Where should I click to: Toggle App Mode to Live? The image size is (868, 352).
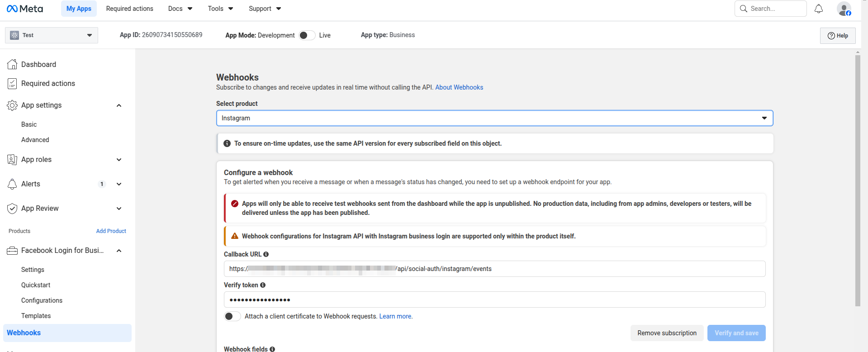click(x=307, y=35)
